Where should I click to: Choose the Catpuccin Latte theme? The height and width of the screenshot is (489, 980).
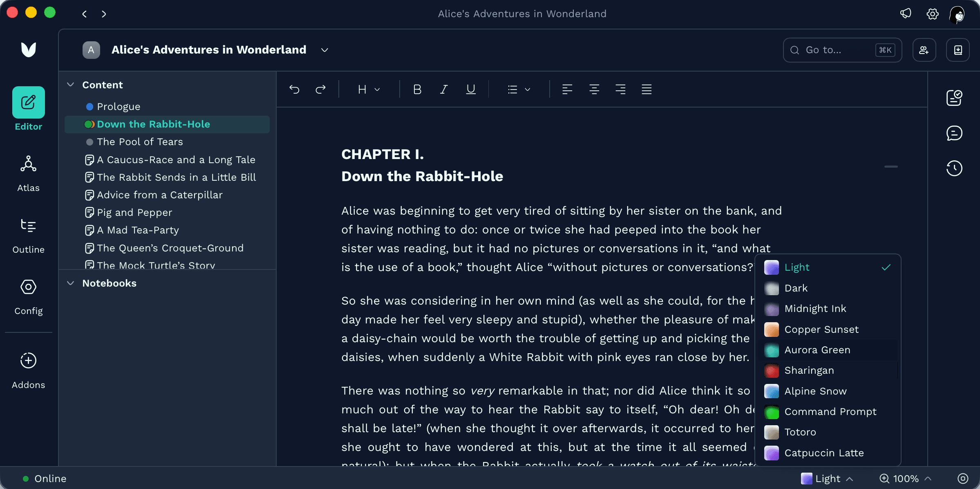click(x=828, y=453)
